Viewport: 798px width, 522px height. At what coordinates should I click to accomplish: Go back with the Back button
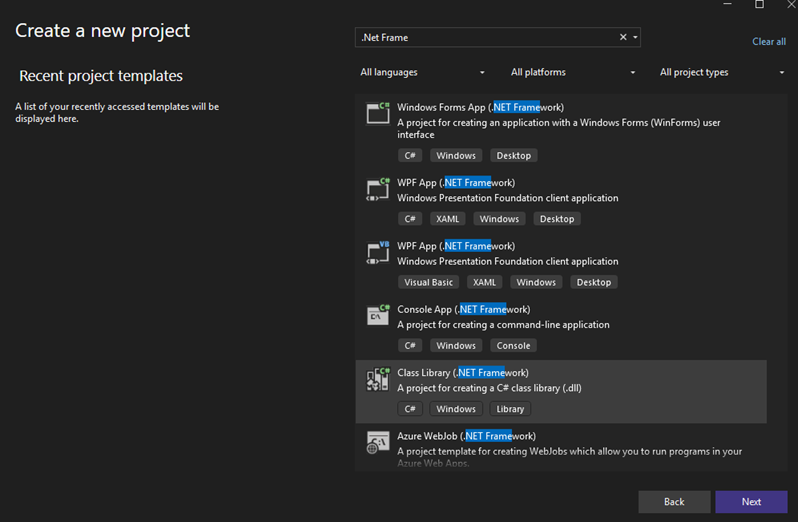674,502
